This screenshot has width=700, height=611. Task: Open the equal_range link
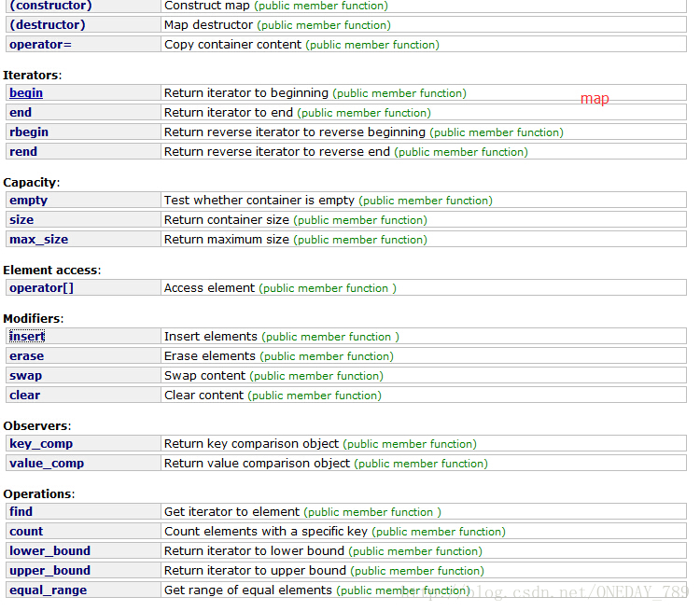(x=49, y=590)
